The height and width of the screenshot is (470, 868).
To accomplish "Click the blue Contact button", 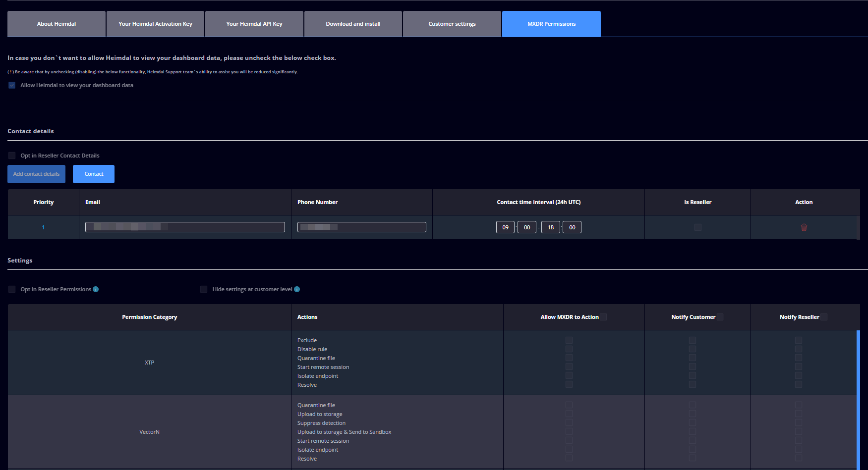I will tap(94, 174).
